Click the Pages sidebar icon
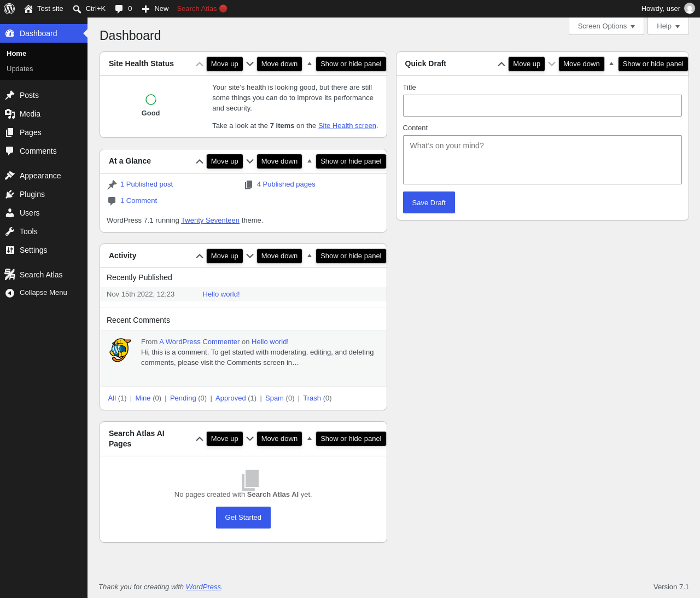700x598 pixels. click(10, 132)
